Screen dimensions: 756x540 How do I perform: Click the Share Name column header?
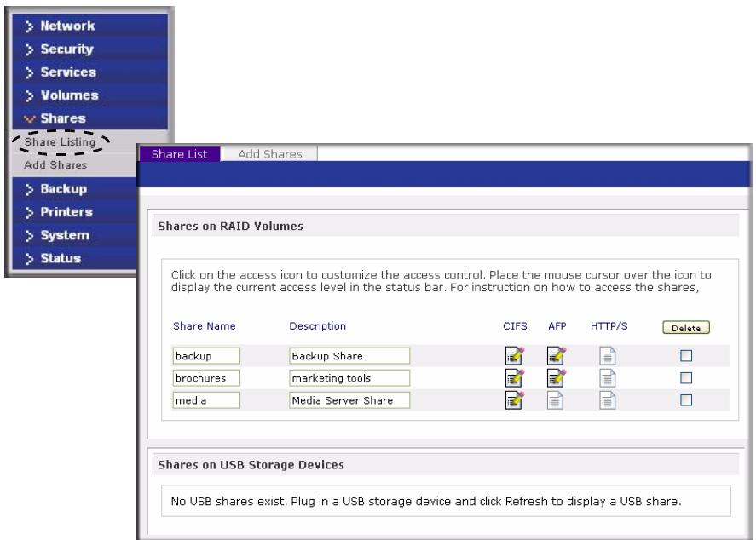click(x=205, y=326)
